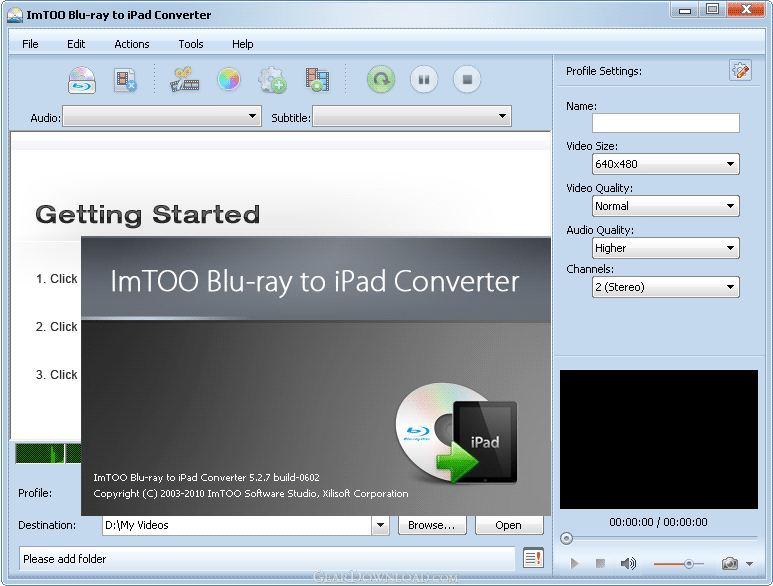
Task: Click the black video preview area
Action: click(x=659, y=439)
